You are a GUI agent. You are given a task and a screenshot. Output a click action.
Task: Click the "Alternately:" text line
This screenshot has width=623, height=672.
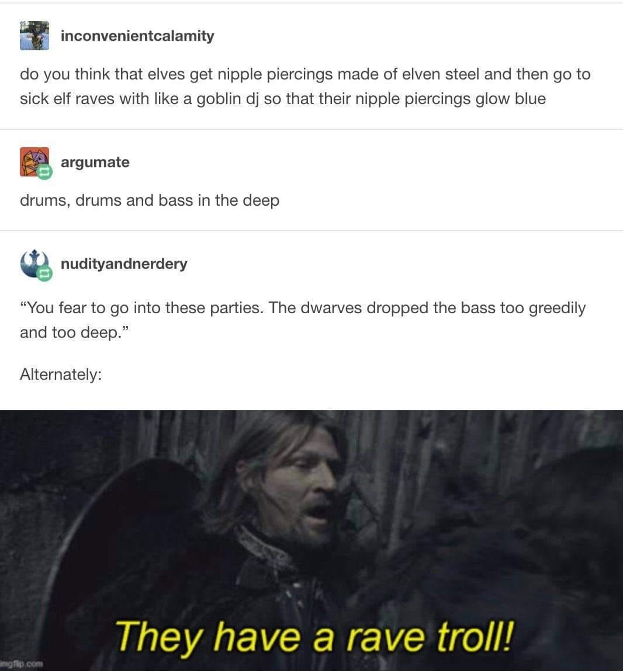coord(61,374)
